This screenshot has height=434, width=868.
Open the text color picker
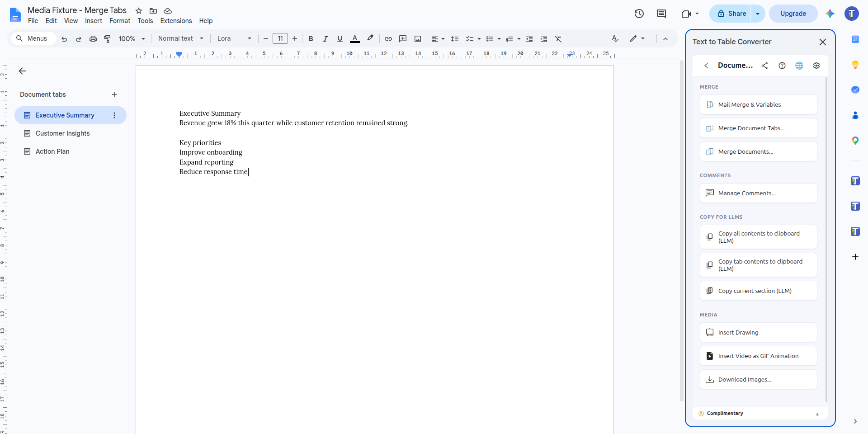coord(355,39)
